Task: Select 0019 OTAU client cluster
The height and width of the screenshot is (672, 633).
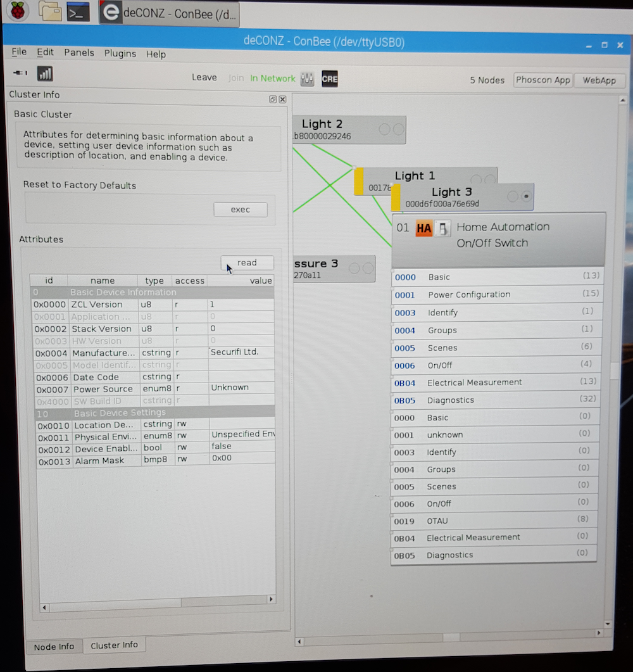Action: [493, 521]
